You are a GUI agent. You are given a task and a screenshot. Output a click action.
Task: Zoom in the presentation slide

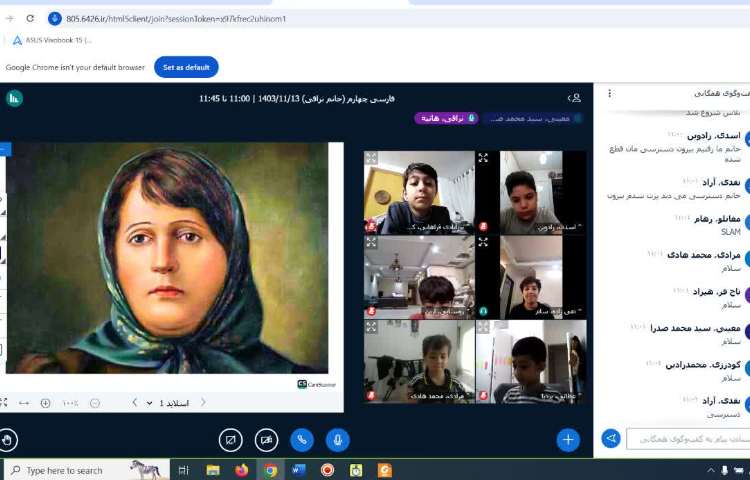(x=45, y=404)
